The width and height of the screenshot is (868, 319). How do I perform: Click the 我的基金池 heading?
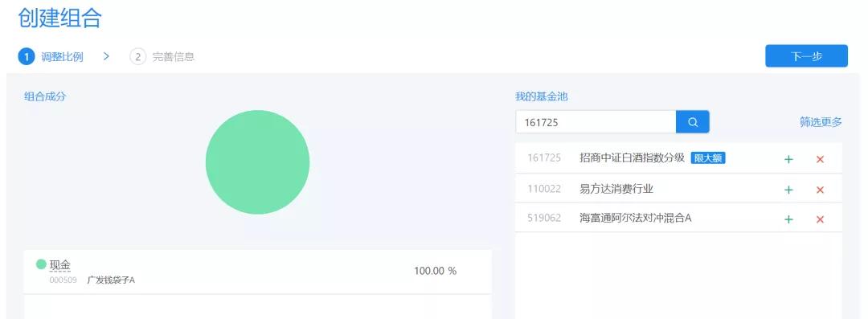[x=542, y=97]
